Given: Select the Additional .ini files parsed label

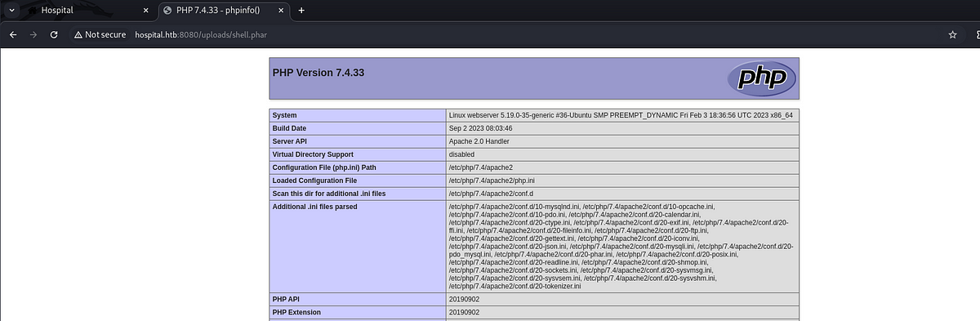Looking at the screenshot, I should (357, 247).
